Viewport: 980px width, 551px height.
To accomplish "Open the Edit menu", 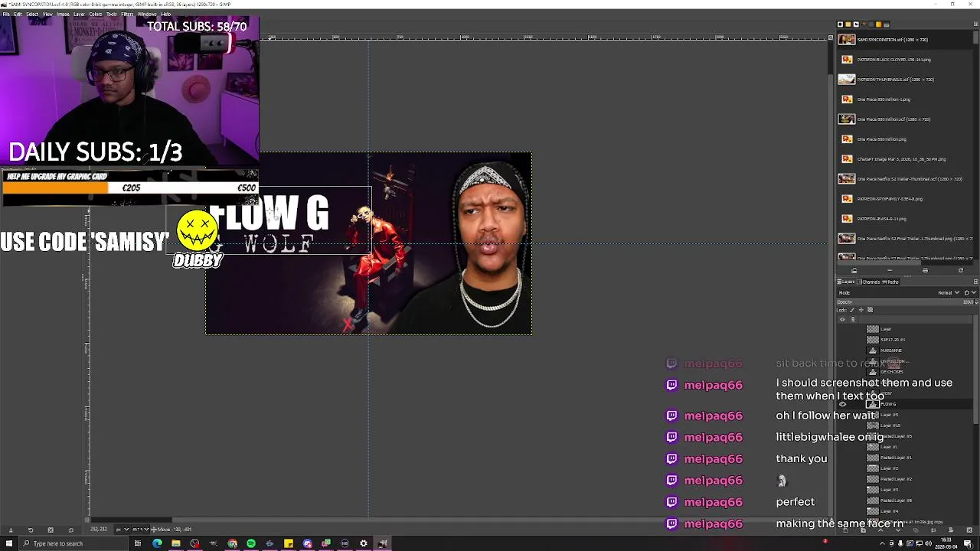I will click(x=18, y=14).
